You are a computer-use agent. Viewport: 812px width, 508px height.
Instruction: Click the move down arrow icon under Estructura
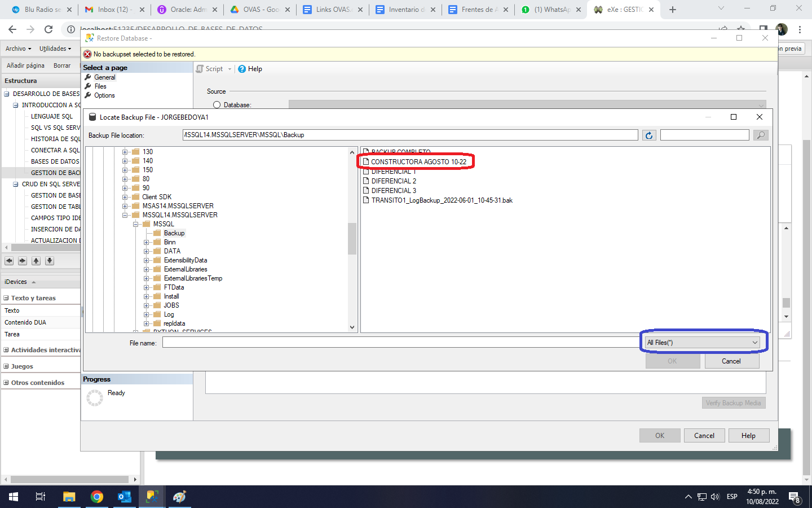click(x=50, y=261)
